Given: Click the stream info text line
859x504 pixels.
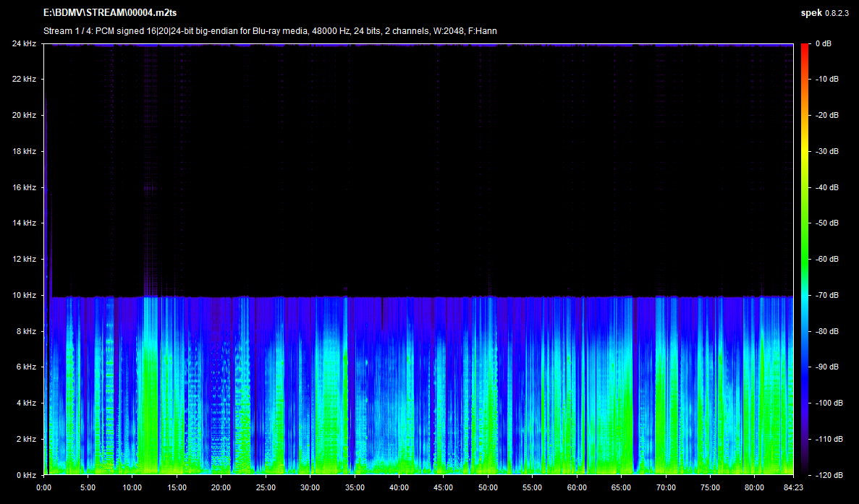Looking at the screenshot, I should 270,31.
